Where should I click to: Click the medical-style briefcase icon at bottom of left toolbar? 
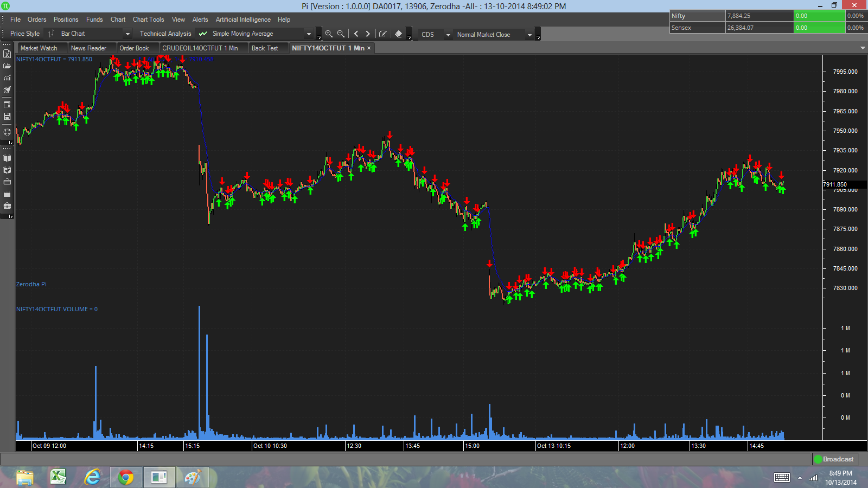[x=7, y=206]
